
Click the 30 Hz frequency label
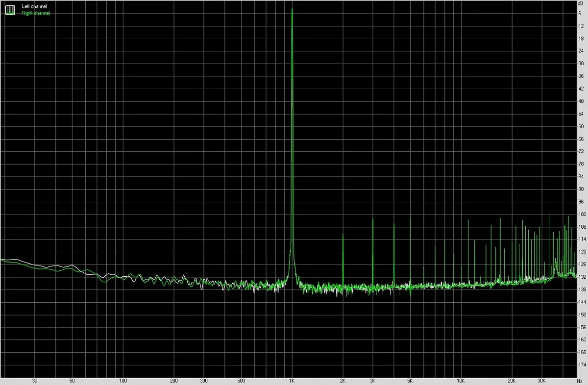point(35,380)
